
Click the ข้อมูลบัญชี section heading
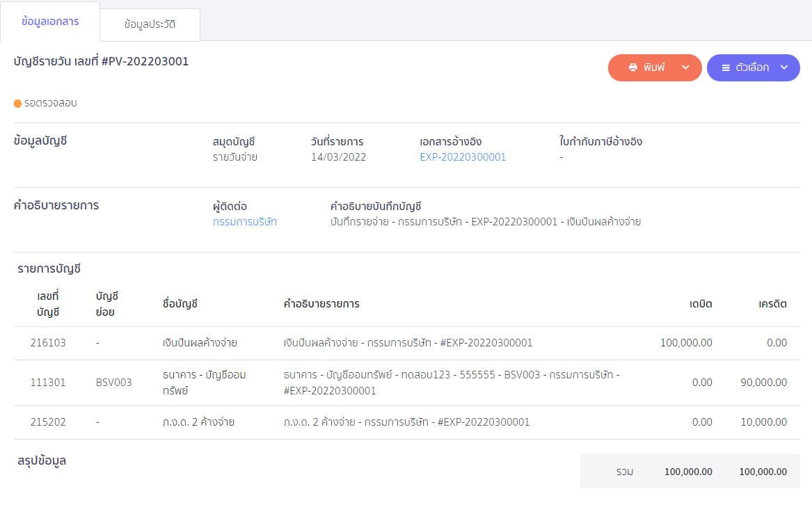(40, 141)
